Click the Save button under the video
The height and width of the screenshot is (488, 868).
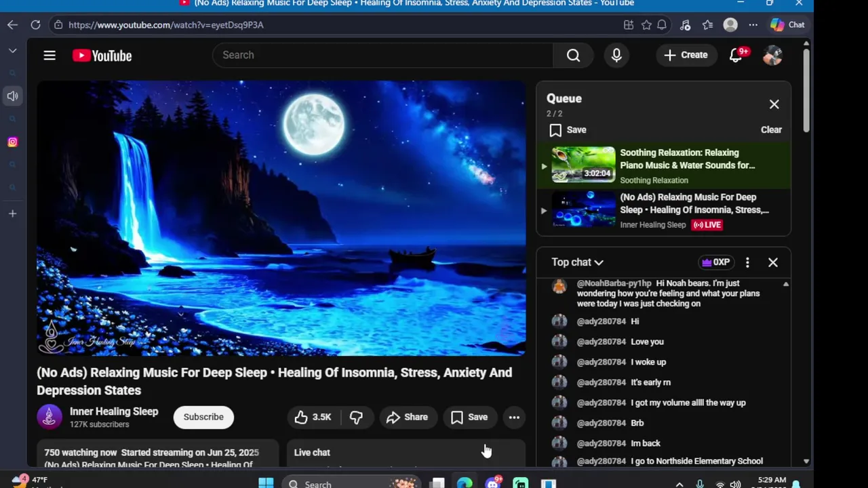(469, 417)
